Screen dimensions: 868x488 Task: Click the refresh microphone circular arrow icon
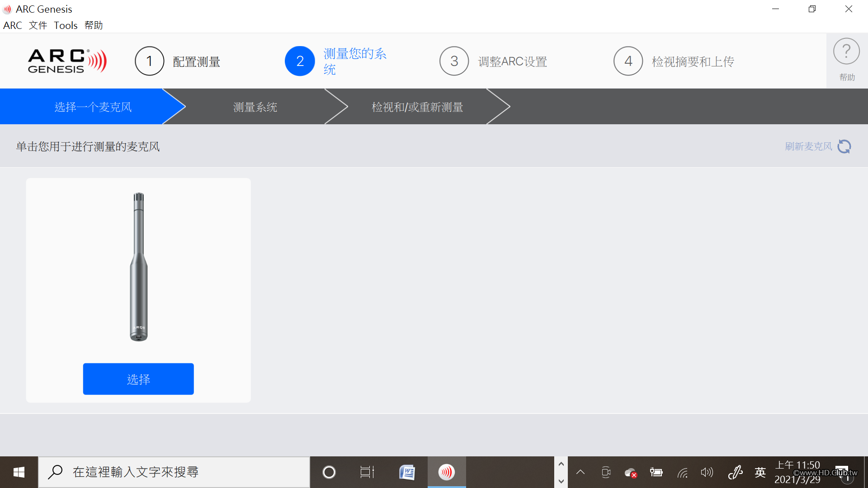pos(844,146)
